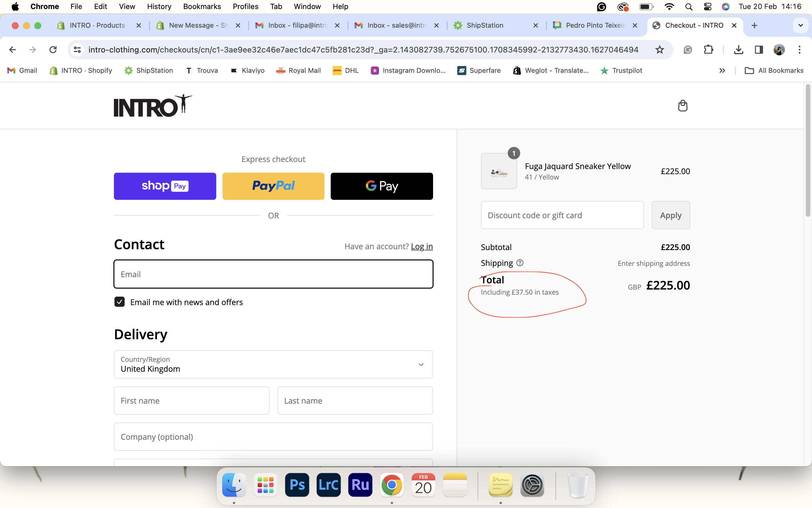Toggle Email me with news and offers checkbox
The width and height of the screenshot is (812, 508).
[x=120, y=302]
